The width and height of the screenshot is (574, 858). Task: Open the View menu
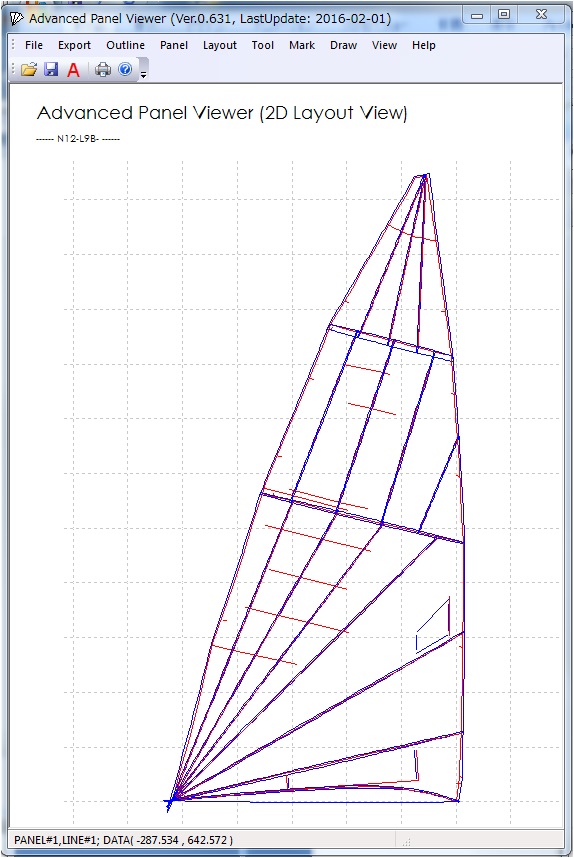(384, 45)
